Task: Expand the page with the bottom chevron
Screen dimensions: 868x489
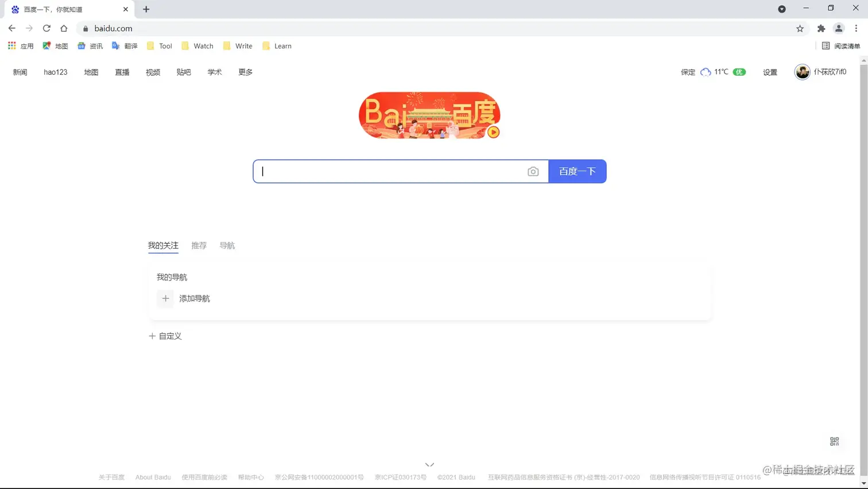Action: click(429, 464)
